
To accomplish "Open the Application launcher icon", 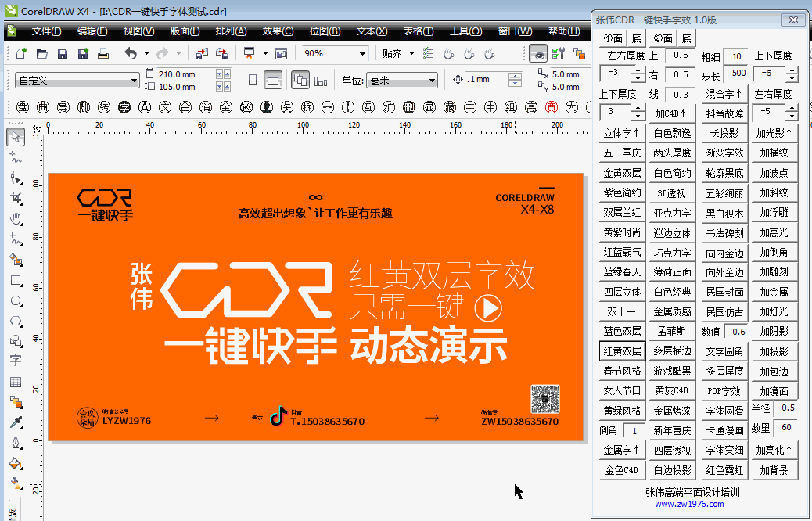I will (249, 53).
